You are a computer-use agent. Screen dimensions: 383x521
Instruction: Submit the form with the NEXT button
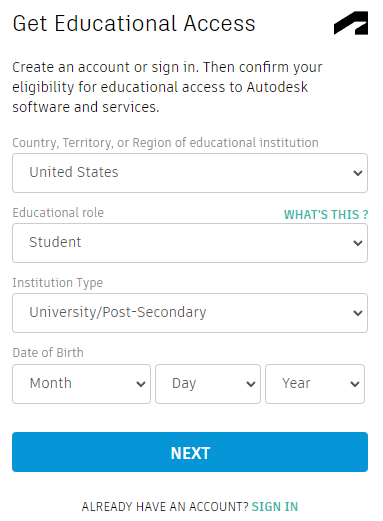pyautogui.click(x=190, y=452)
